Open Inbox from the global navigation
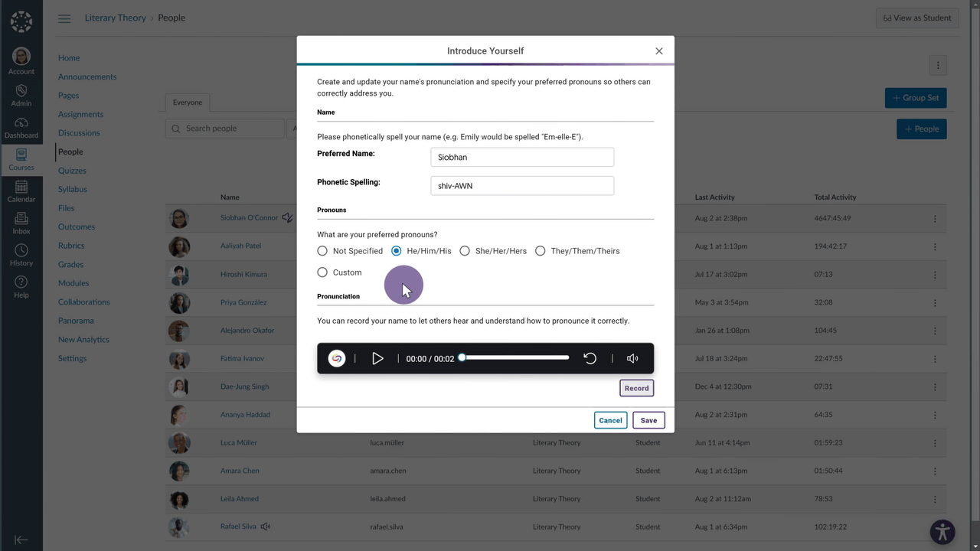Screen dimensions: 980x551 21,223
